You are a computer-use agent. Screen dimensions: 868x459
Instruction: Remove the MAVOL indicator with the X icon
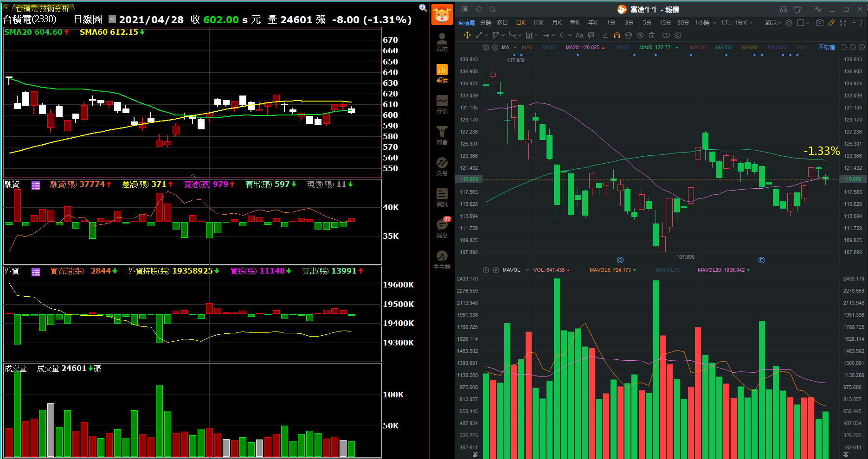coord(496,270)
